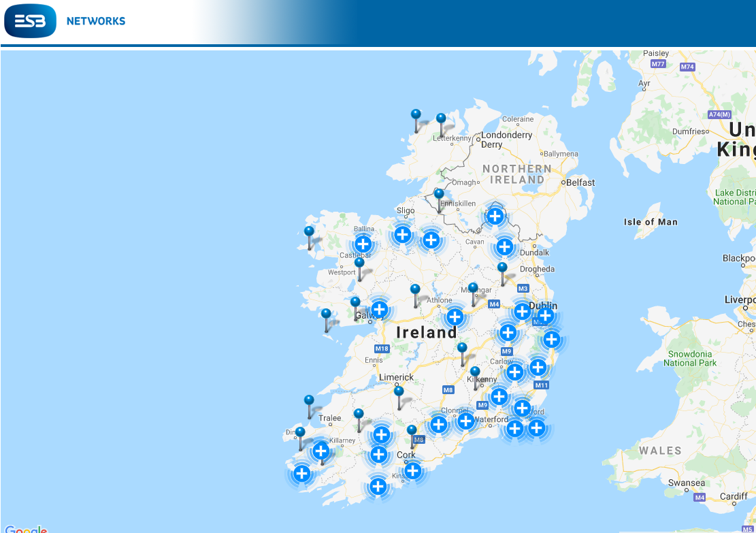The height and width of the screenshot is (533, 756).
Task: Open the cluster marker near Killarney
Action: coord(321,450)
